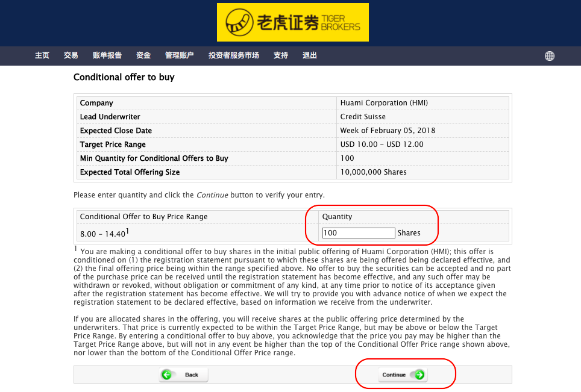Click the Company row label
581x392 pixels.
point(96,103)
